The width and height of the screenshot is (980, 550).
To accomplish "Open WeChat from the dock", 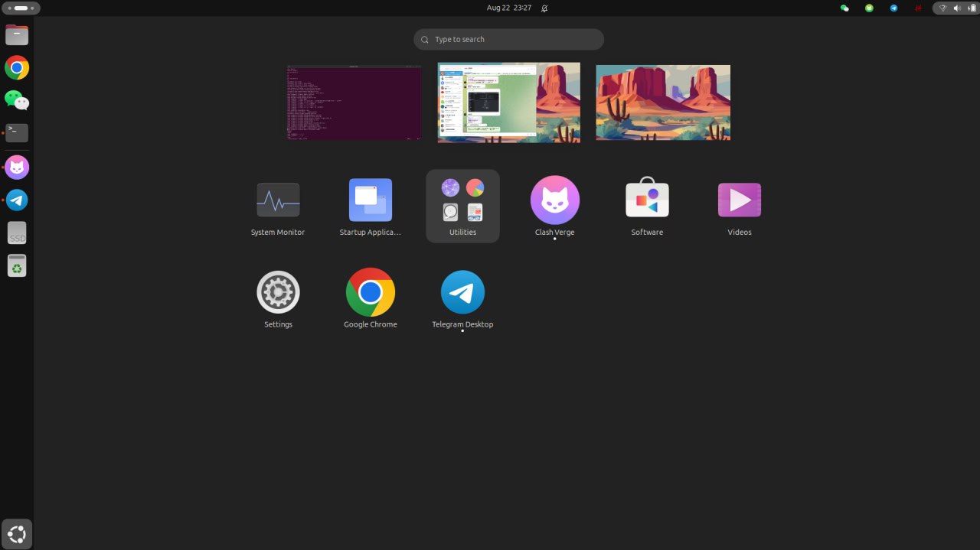I will (17, 100).
